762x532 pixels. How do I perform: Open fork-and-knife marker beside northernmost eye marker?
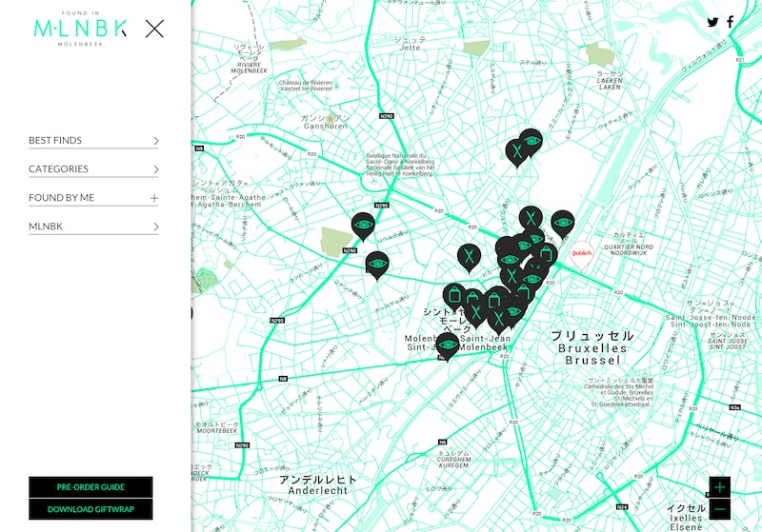click(516, 149)
